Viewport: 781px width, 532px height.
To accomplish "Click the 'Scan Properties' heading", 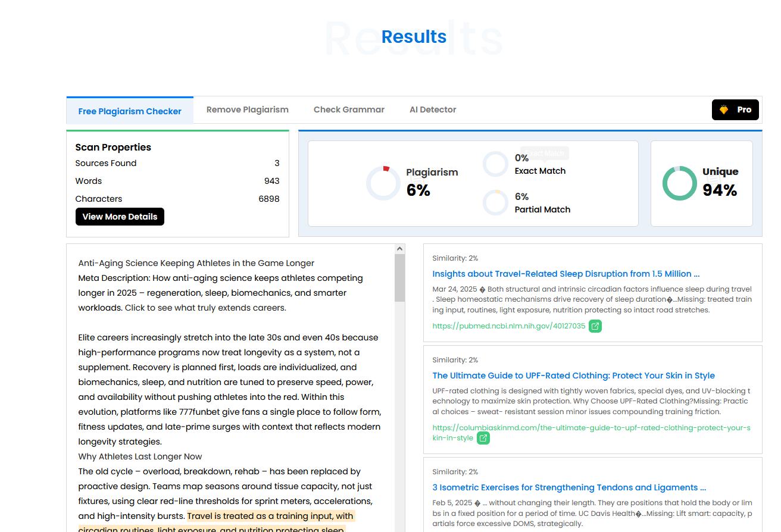I will coord(113,147).
